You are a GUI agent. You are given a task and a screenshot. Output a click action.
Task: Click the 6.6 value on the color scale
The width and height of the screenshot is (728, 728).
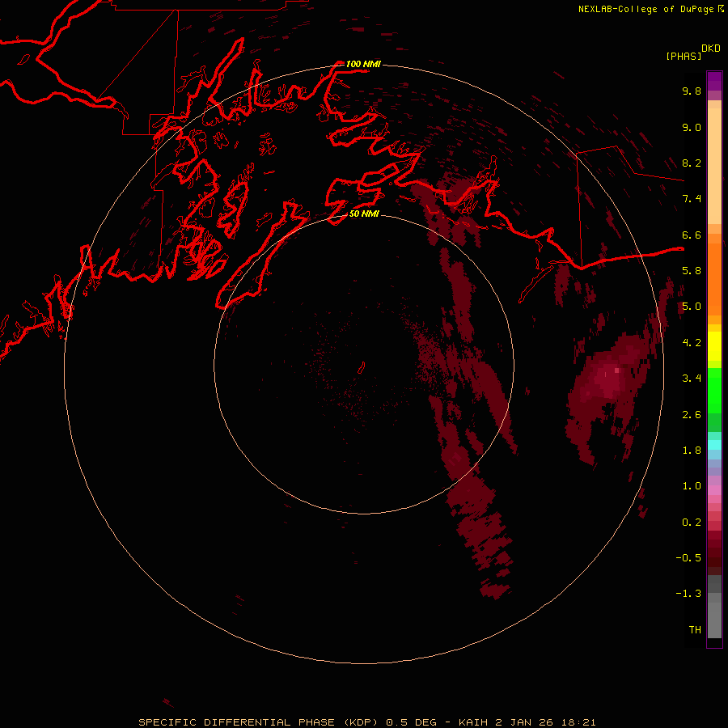pos(692,235)
